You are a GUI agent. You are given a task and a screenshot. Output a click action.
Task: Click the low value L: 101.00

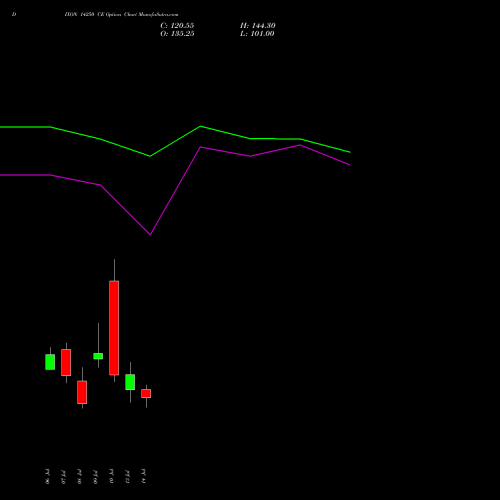coord(257,34)
